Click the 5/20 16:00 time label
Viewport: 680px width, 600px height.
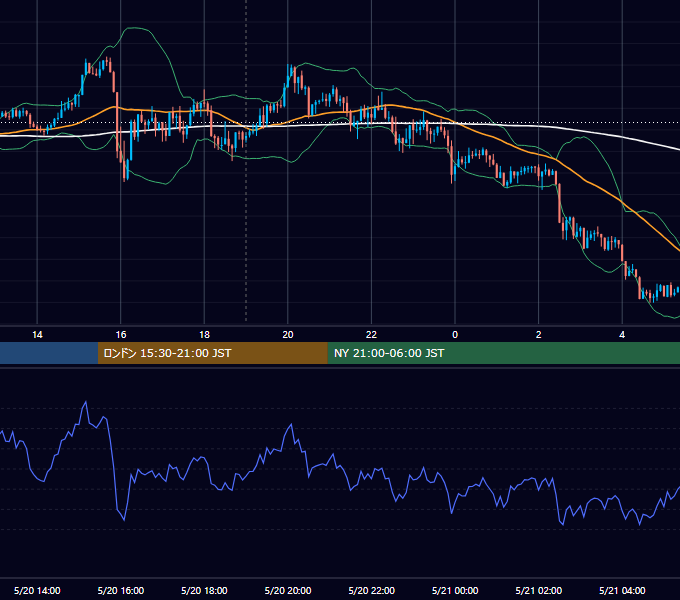pos(121,590)
